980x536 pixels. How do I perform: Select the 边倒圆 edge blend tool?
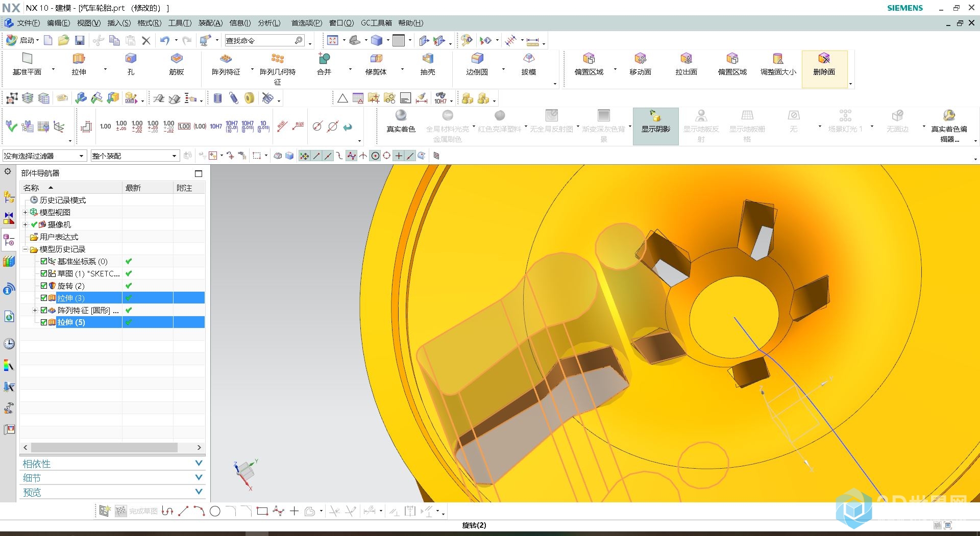tap(477, 64)
